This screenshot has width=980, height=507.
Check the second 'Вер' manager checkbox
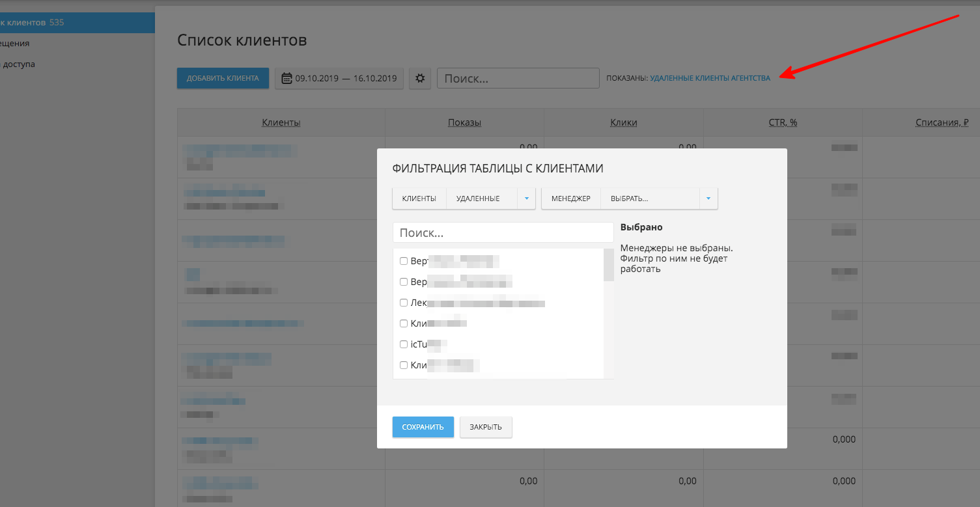[404, 282]
